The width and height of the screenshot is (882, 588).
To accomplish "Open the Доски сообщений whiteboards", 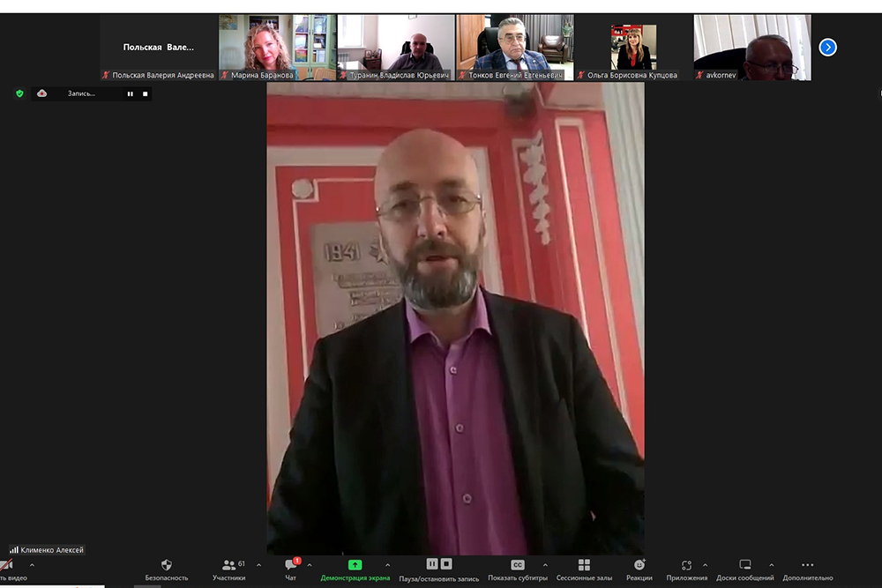I will point(744,565).
